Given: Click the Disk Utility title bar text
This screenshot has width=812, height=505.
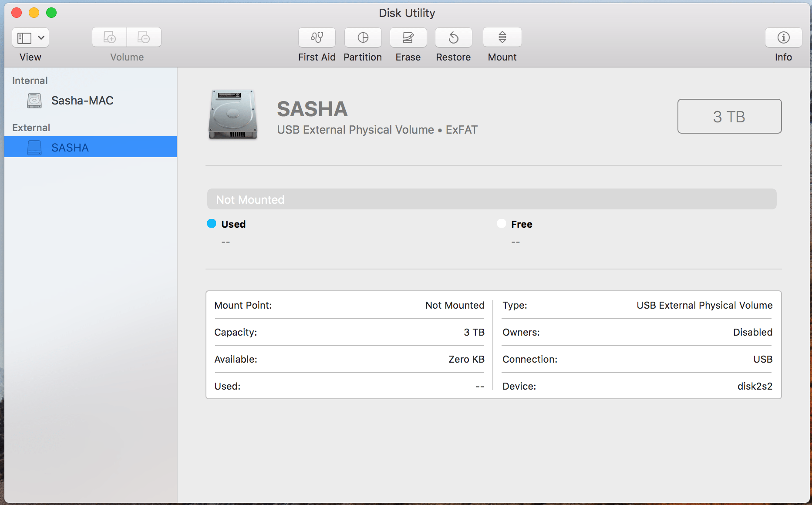Looking at the screenshot, I should pyautogui.click(x=406, y=13).
